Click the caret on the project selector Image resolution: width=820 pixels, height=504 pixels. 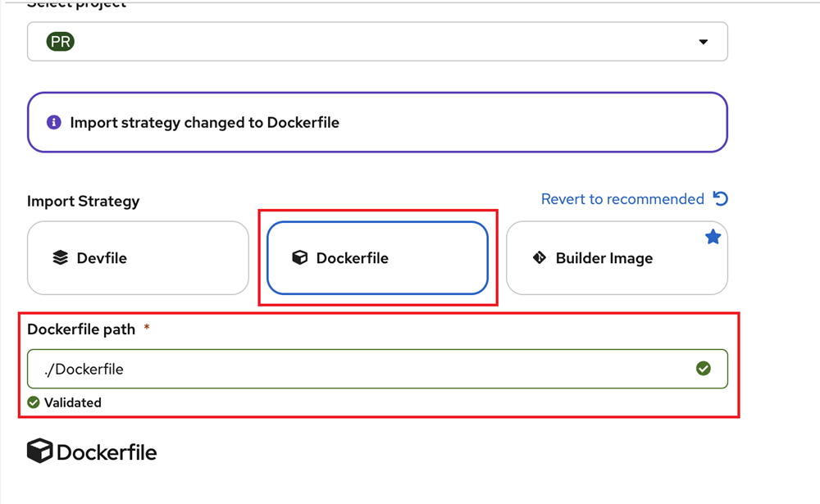click(704, 41)
